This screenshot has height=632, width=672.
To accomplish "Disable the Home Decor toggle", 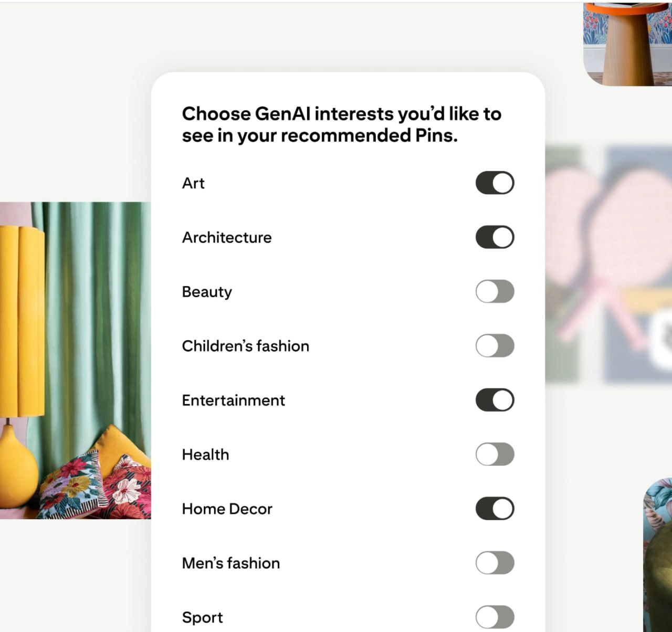I will click(495, 509).
